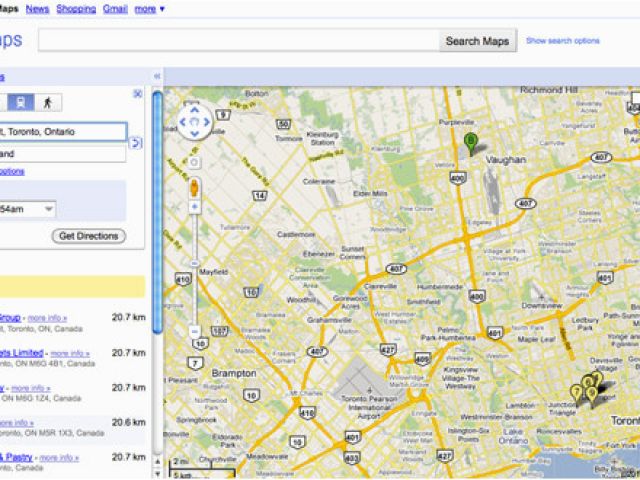Click the scrollbar up arrow
The height and width of the screenshot is (480, 640).
[x=158, y=462]
